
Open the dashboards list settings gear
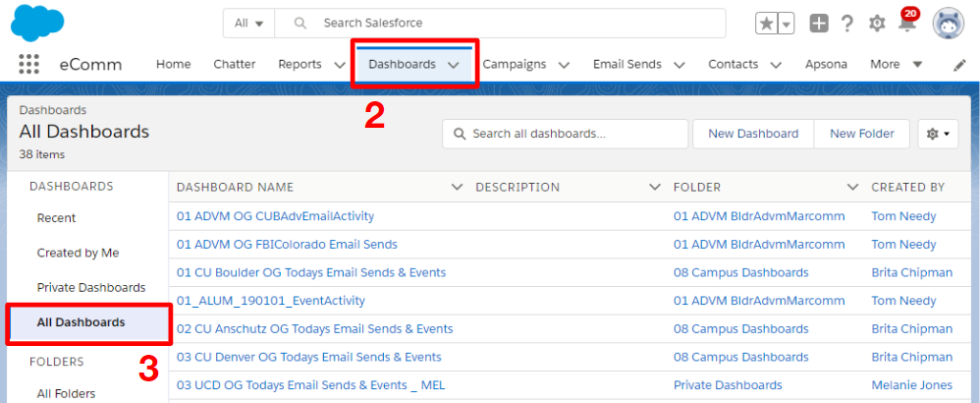pyautogui.click(x=938, y=134)
